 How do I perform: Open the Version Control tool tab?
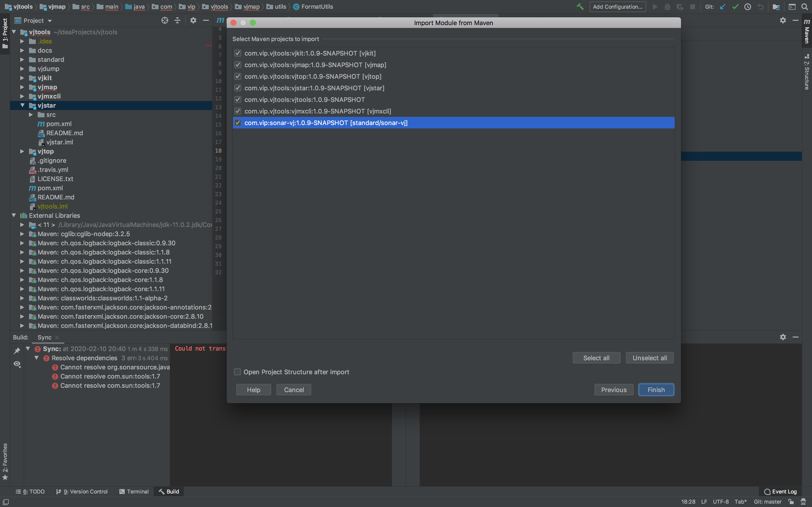(x=82, y=491)
